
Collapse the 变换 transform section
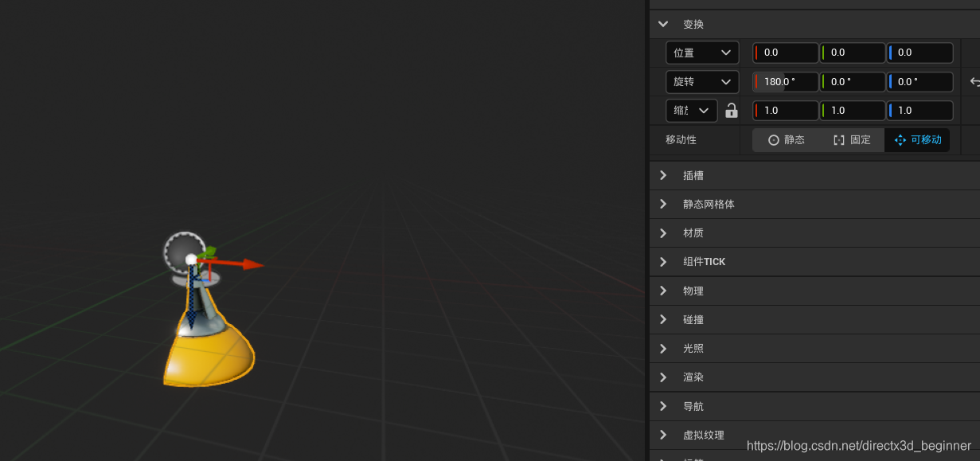pyautogui.click(x=663, y=24)
